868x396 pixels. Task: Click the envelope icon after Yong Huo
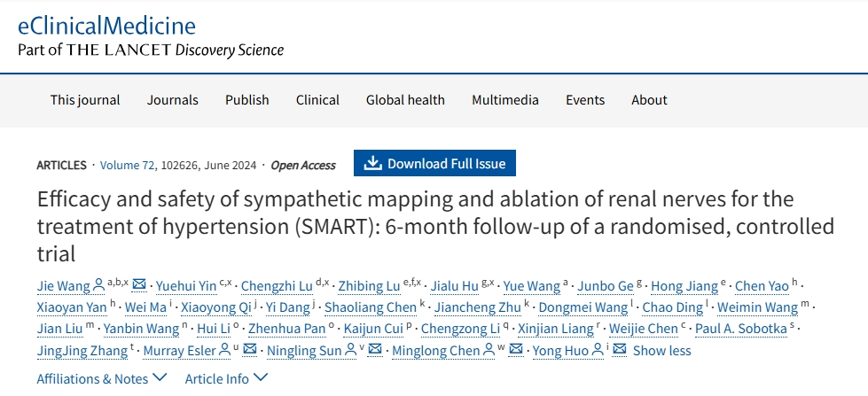[620, 350]
